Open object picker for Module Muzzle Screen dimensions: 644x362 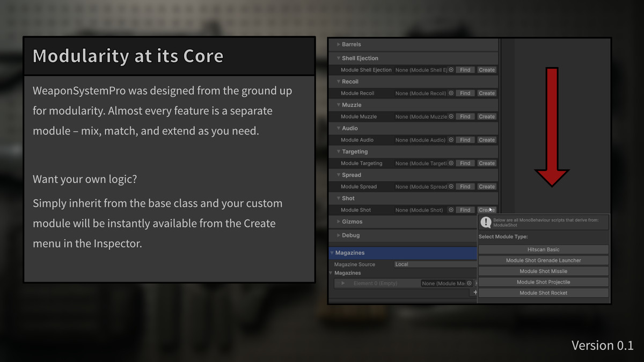point(451,116)
